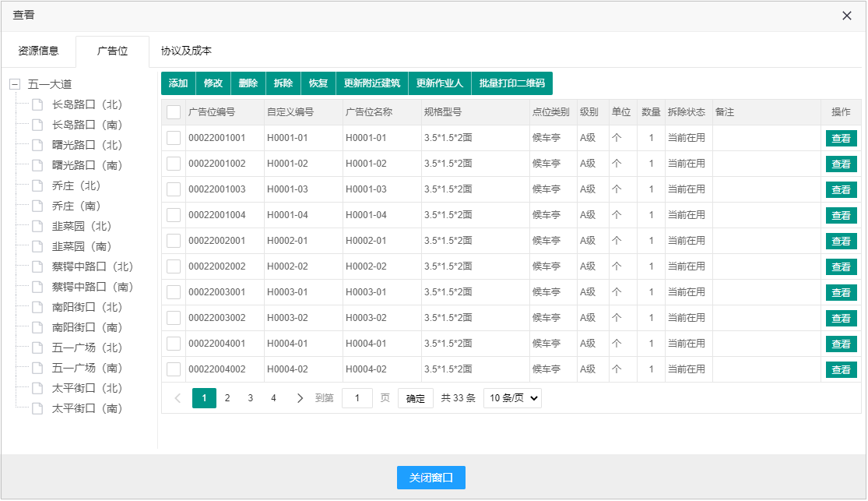Open file icon for 长岛路口（北）
This screenshot has height=501, width=868.
(37, 104)
